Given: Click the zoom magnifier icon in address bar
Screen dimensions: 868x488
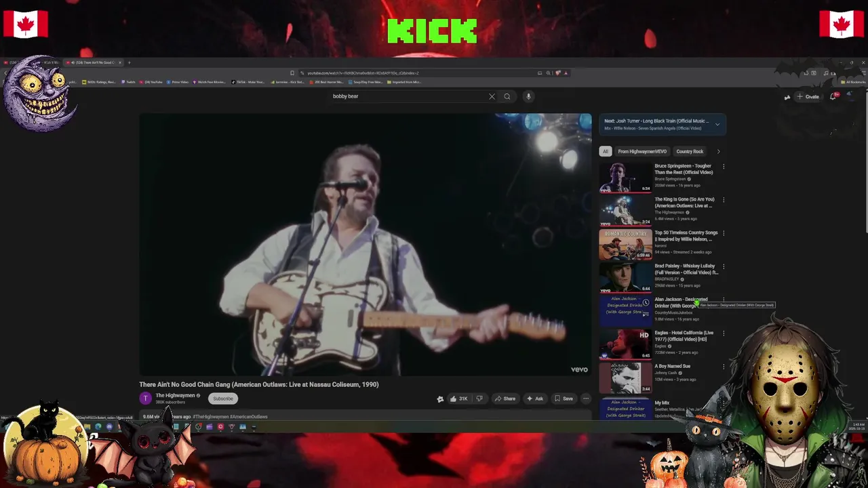Looking at the screenshot, I should 548,73.
